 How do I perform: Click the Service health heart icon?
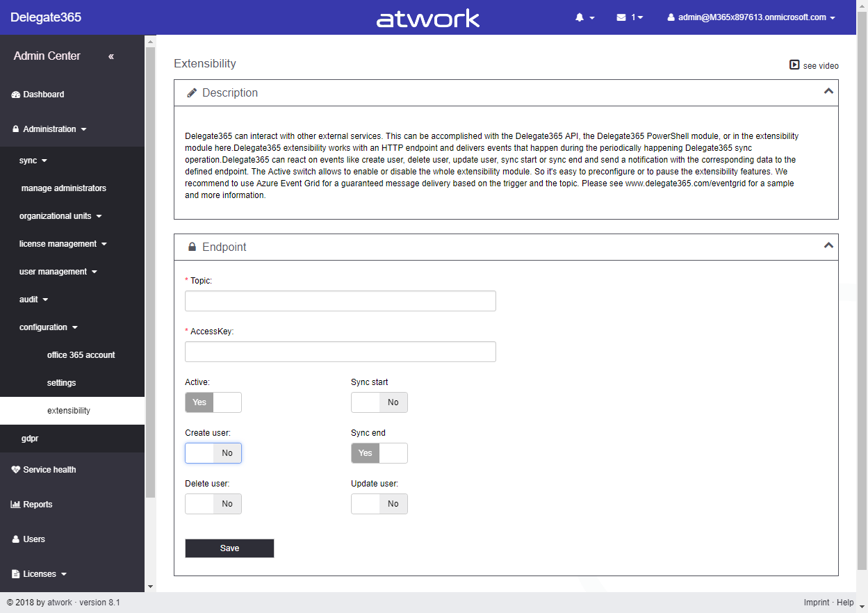click(x=16, y=470)
